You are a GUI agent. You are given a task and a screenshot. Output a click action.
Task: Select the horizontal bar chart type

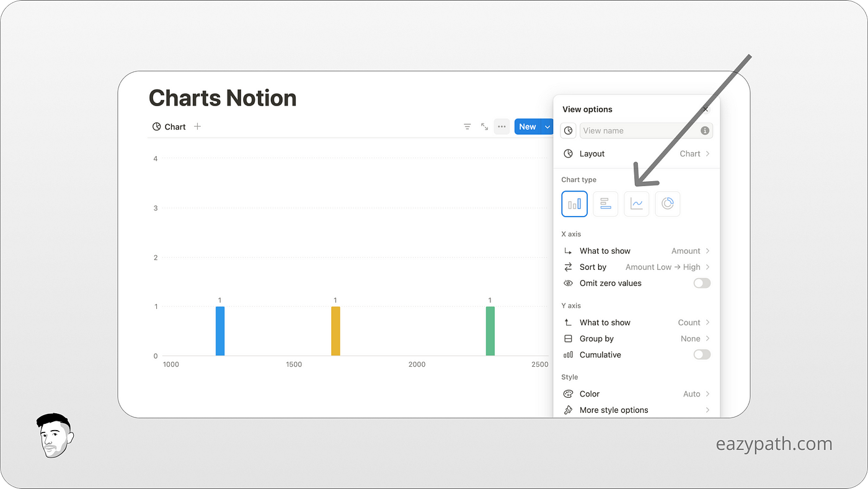pyautogui.click(x=605, y=204)
